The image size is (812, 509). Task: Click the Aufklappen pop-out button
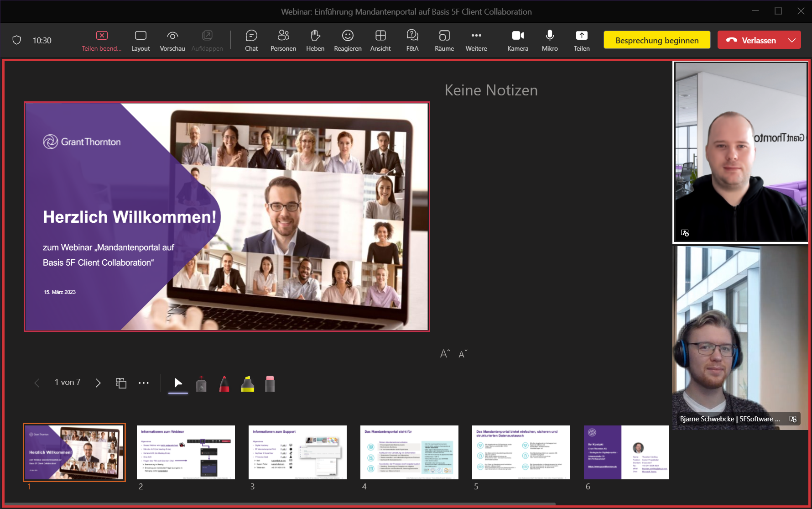(x=207, y=41)
